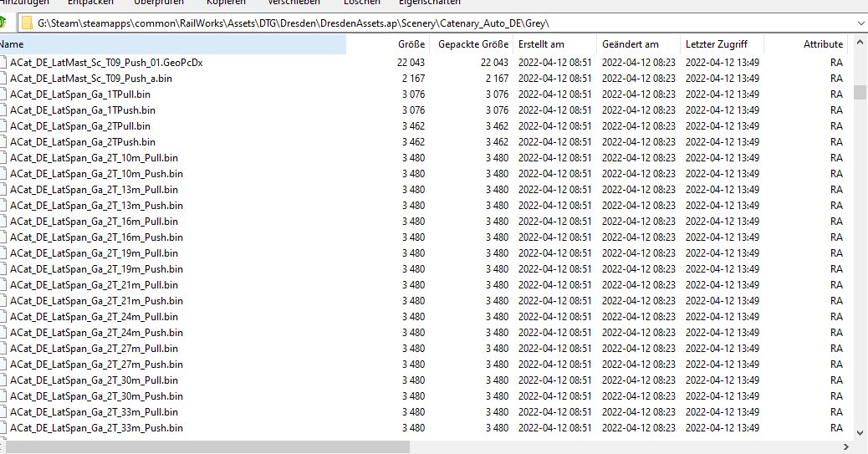This screenshot has height=454, width=868.
Task: Click the yellow folder icon in the address bar
Action: (27, 23)
